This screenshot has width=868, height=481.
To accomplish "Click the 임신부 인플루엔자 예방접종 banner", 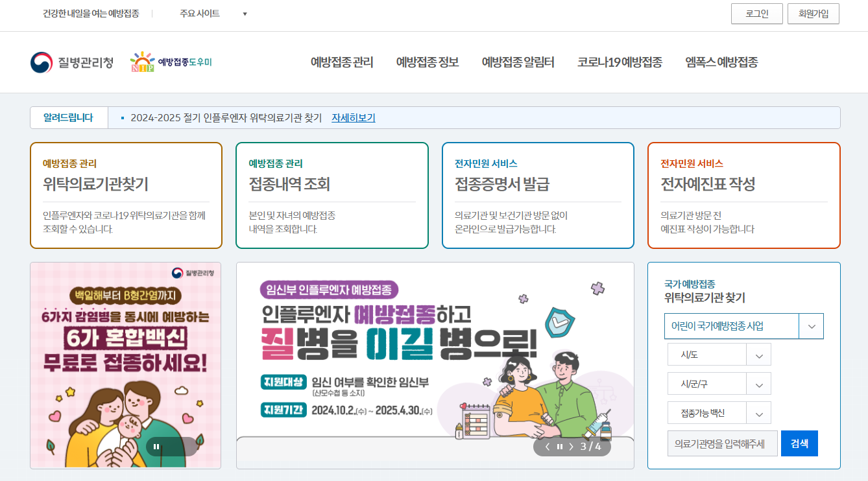I will click(x=435, y=365).
